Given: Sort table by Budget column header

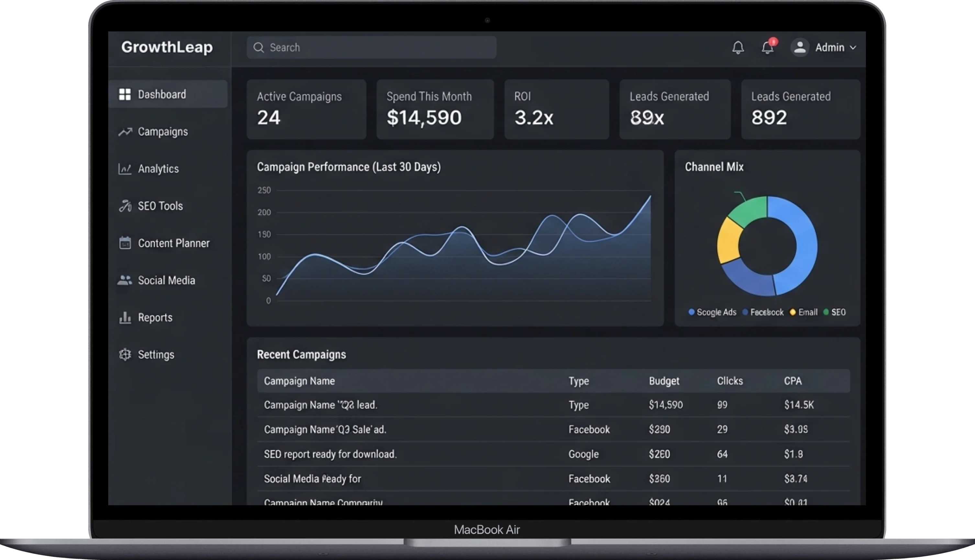Looking at the screenshot, I should tap(664, 381).
